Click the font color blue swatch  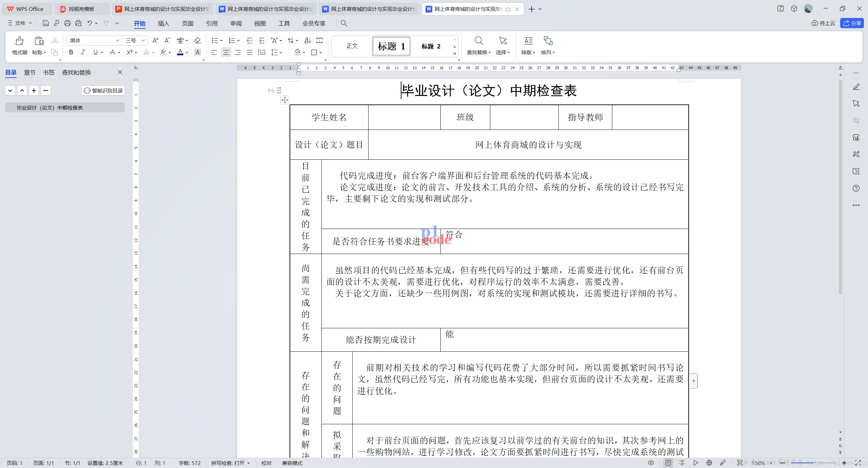pyautogui.click(x=180, y=52)
